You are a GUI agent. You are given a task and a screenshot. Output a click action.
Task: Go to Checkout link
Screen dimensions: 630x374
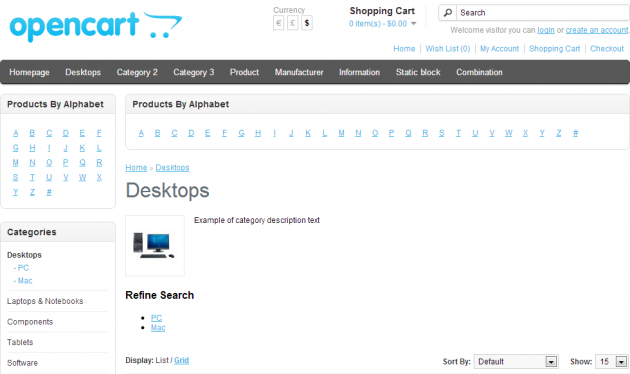click(x=607, y=49)
